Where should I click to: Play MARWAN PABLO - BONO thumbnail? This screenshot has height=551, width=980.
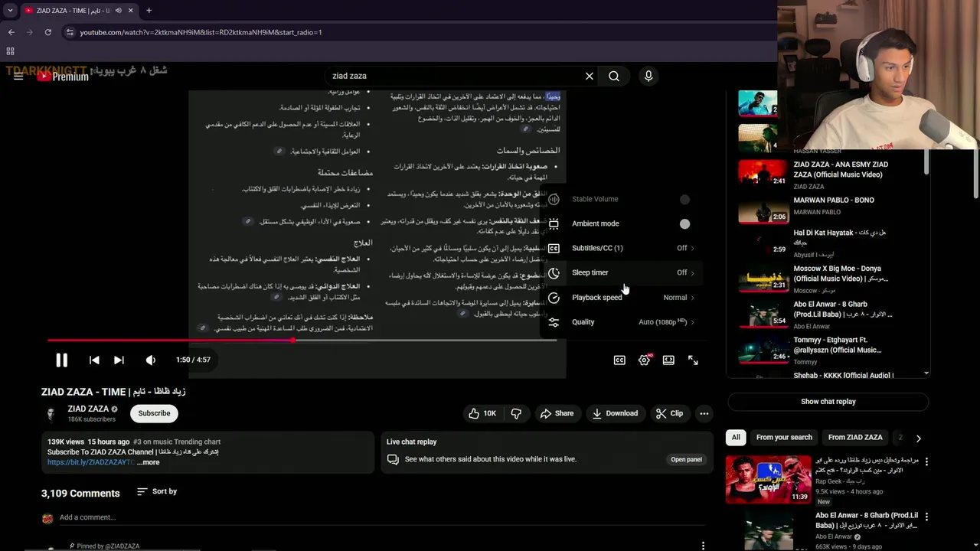click(x=763, y=209)
